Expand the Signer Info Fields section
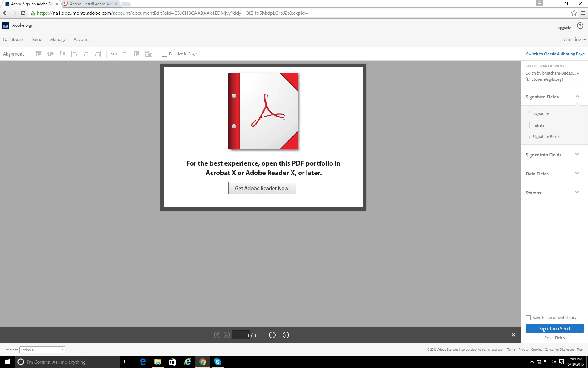588x368 pixels. pyautogui.click(x=577, y=155)
